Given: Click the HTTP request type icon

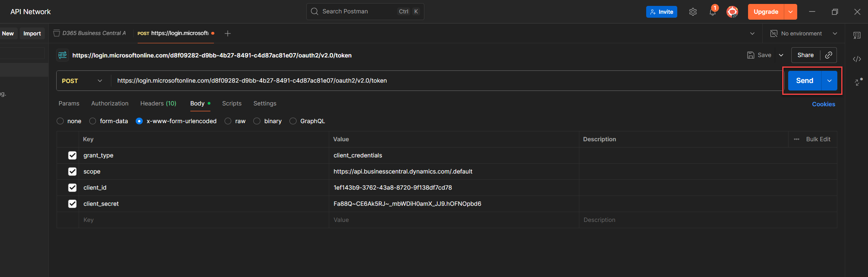Looking at the screenshot, I should 63,55.
